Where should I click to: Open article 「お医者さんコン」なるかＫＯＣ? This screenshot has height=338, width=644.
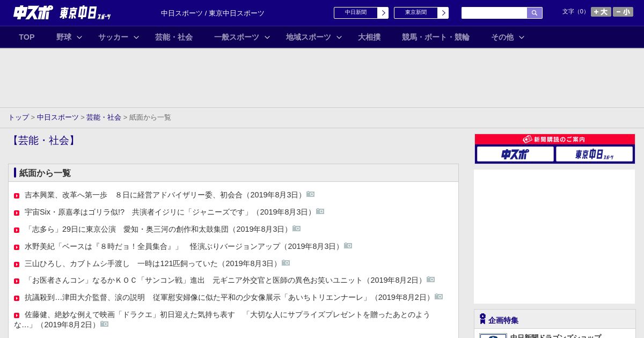[225, 281]
